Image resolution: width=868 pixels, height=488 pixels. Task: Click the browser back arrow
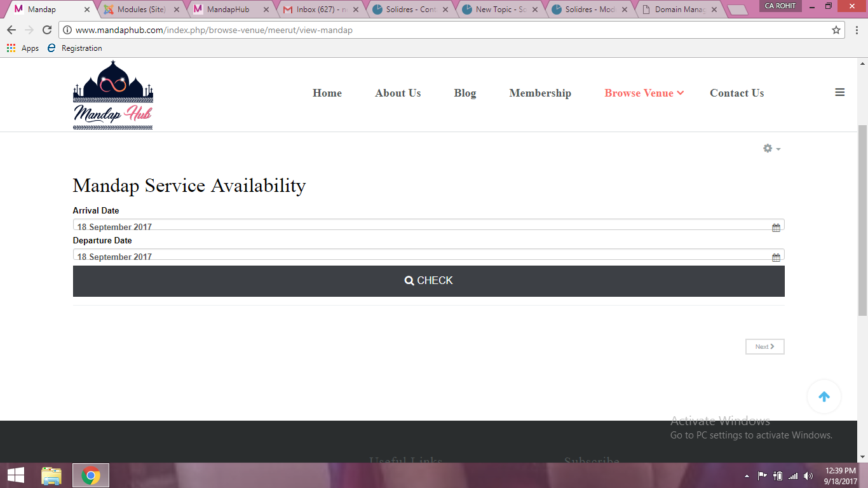coord(11,30)
